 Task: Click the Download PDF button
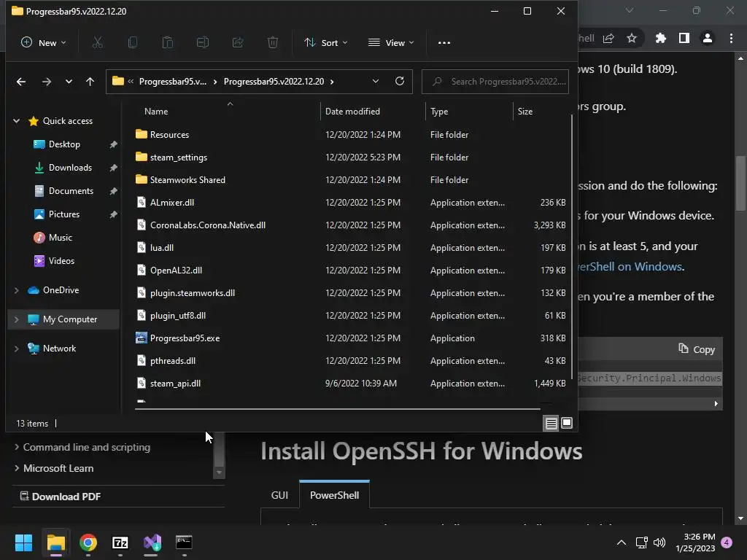point(60,496)
